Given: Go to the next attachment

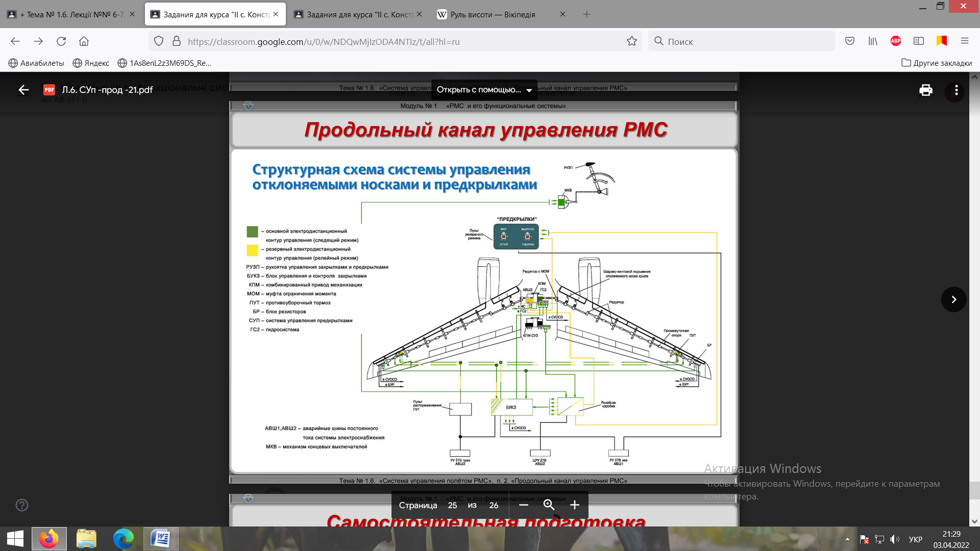Looking at the screenshot, I should (x=953, y=299).
